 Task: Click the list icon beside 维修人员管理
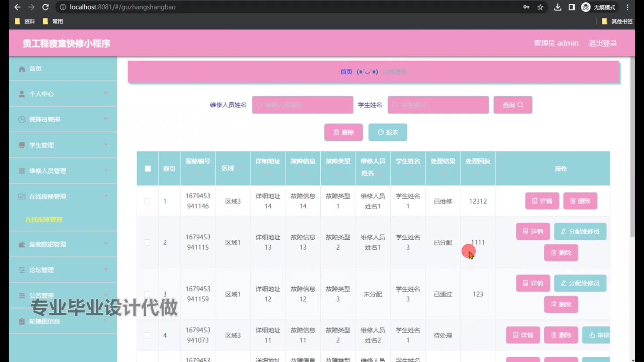[22, 171]
